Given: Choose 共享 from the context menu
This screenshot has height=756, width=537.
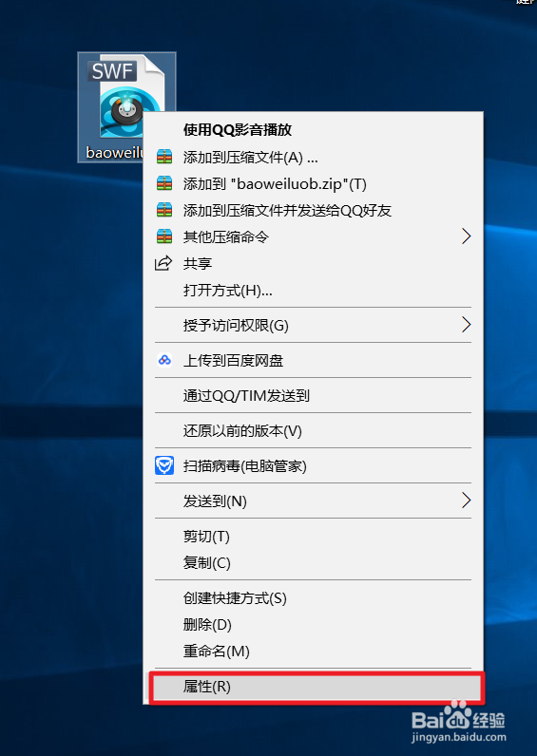Looking at the screenshot, I should pyautogui.click(x=313, y=263).
